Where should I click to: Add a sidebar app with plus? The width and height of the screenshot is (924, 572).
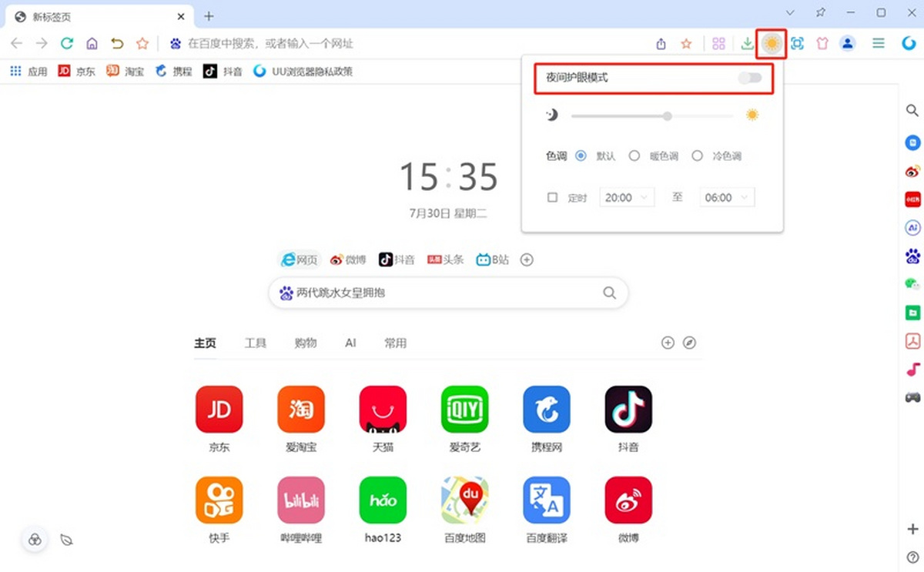912,529
